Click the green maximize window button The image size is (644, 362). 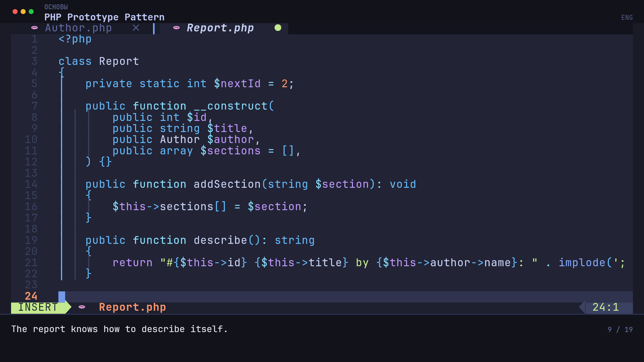[x=31, y=12]
